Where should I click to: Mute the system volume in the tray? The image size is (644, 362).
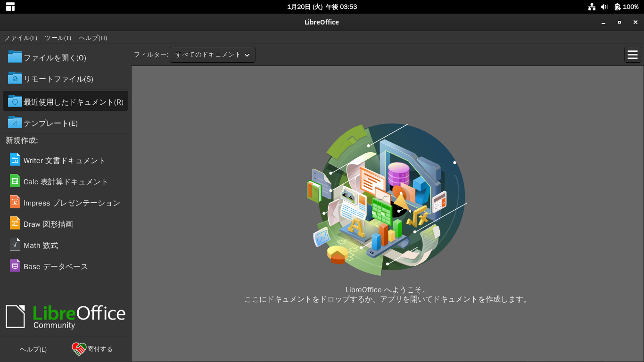(x=604, y=7)
